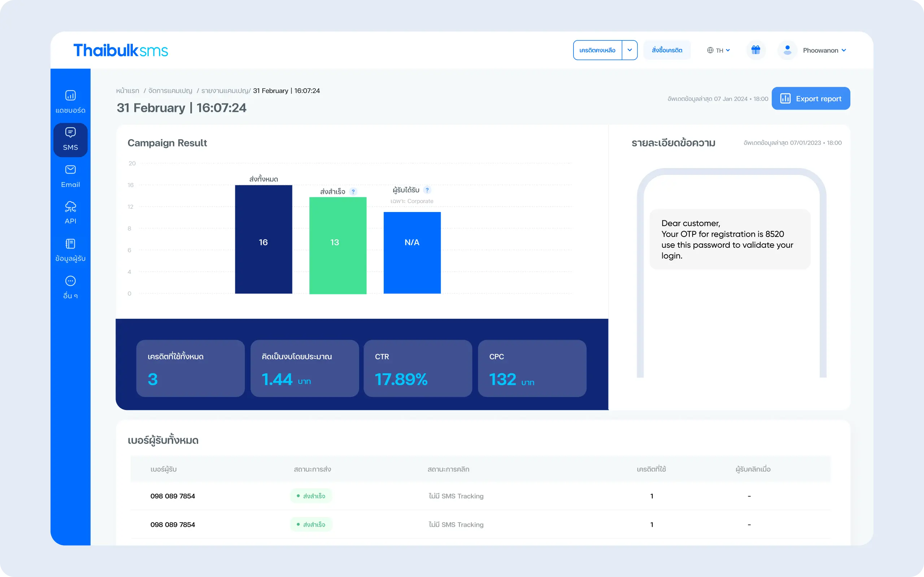Open จัดการแคมเปญ breadcrumb entry
The height and width of the screenshot is (577, 924).
(171, 91)
